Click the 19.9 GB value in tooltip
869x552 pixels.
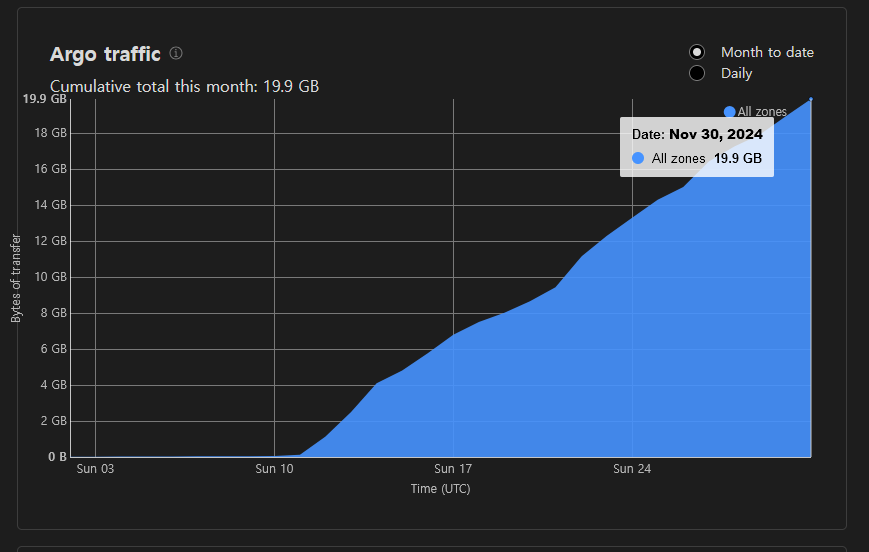[x=737, y=158]
